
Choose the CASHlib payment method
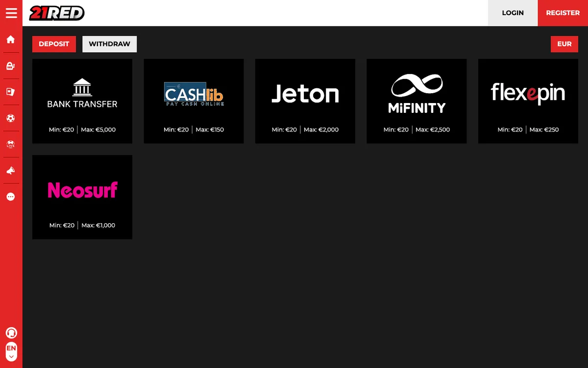pos(194,102)
